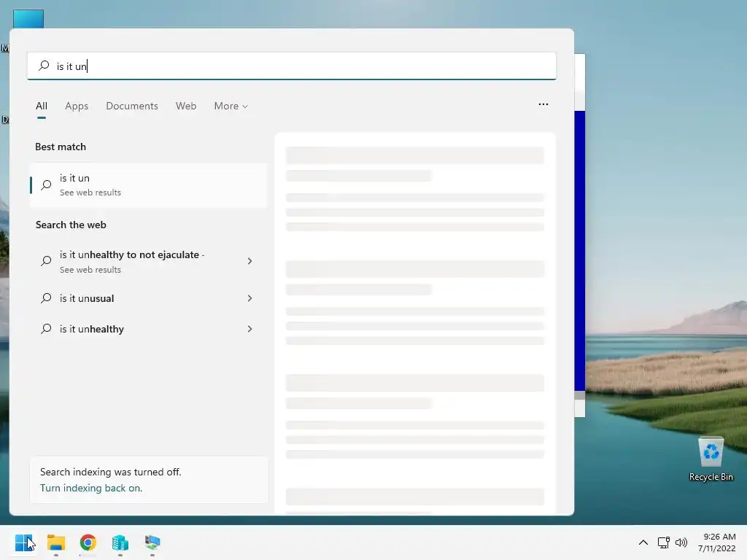Open the three-dot options menu
The width and height of the screenshot is (747, 560).
[x=543, y=104]
